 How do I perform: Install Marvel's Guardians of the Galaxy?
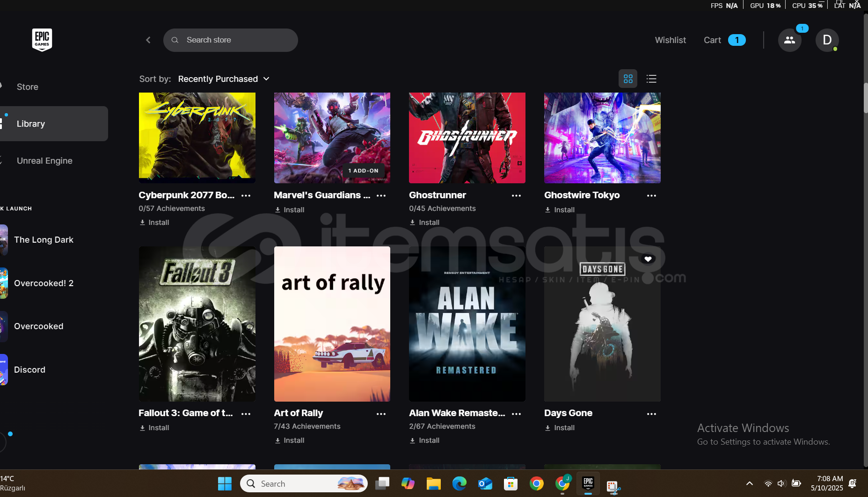[290, 210]
